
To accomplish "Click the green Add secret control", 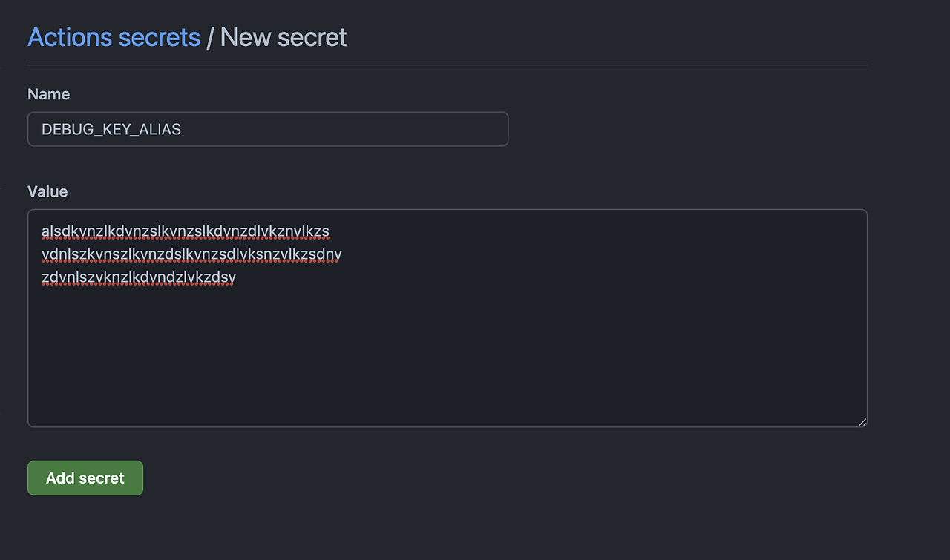I will tap(85, 478).
